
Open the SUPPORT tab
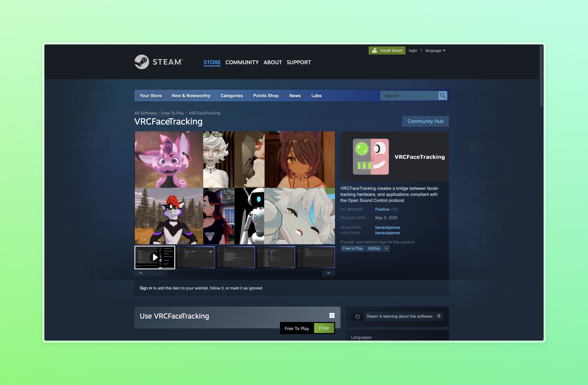click(299, 62)
